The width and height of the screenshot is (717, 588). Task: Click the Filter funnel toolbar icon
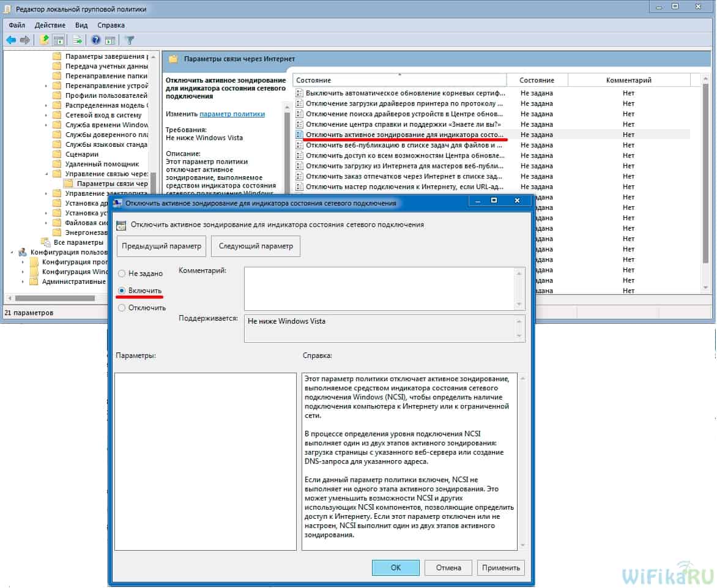pos(129,40)
